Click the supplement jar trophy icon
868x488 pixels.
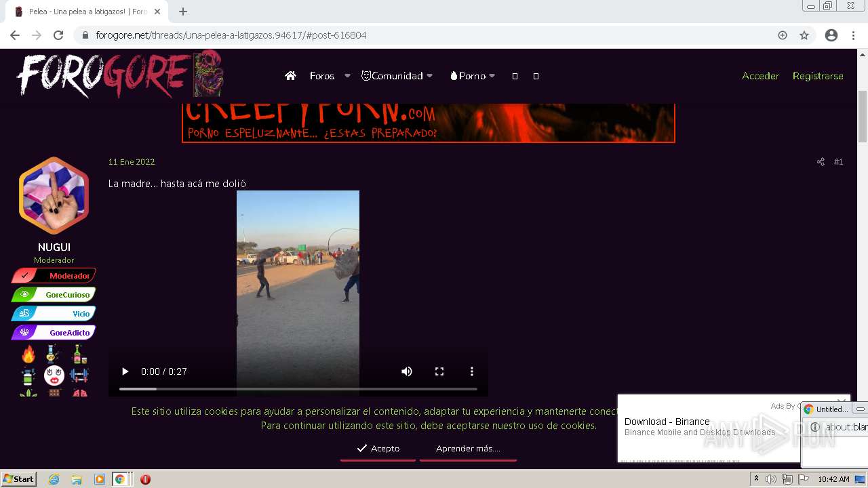[x=28, y=375]
